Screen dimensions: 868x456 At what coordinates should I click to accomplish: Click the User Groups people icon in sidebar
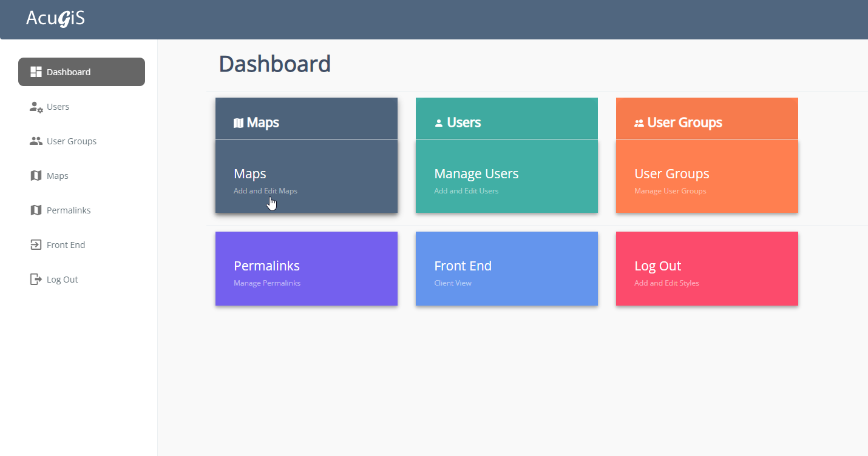coord(36,141)
